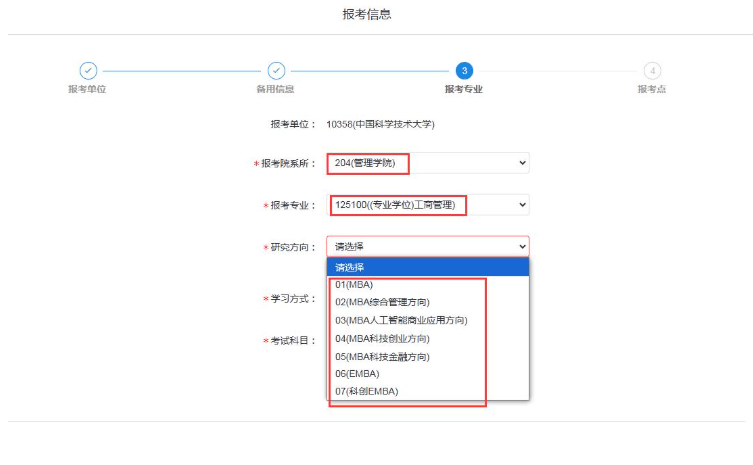Screen dimensions: 753x465
Task: Click the 报考单位 step label
Action: 87,89
